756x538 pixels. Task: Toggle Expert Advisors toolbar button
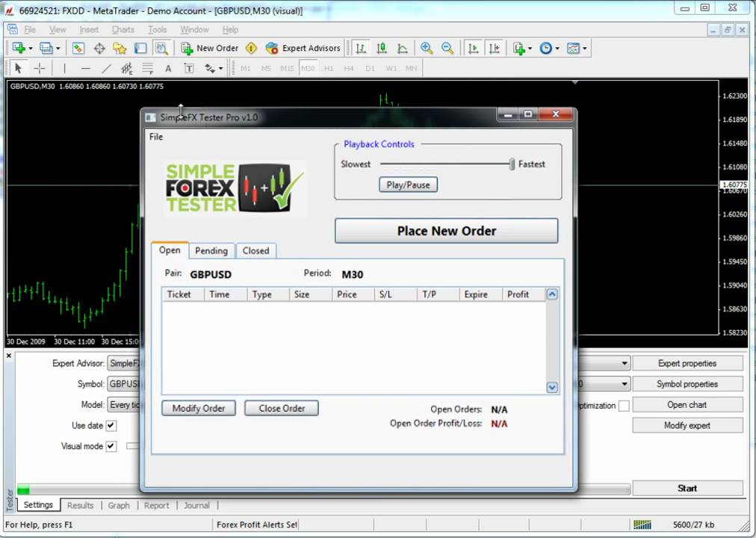coord(303,49)
